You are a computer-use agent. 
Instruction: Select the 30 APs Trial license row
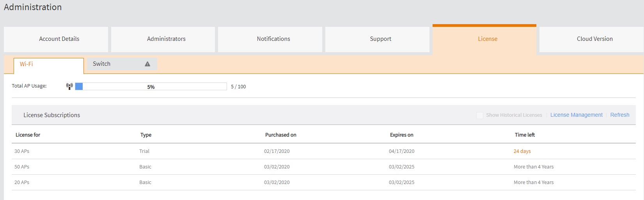tap(324, 151)
